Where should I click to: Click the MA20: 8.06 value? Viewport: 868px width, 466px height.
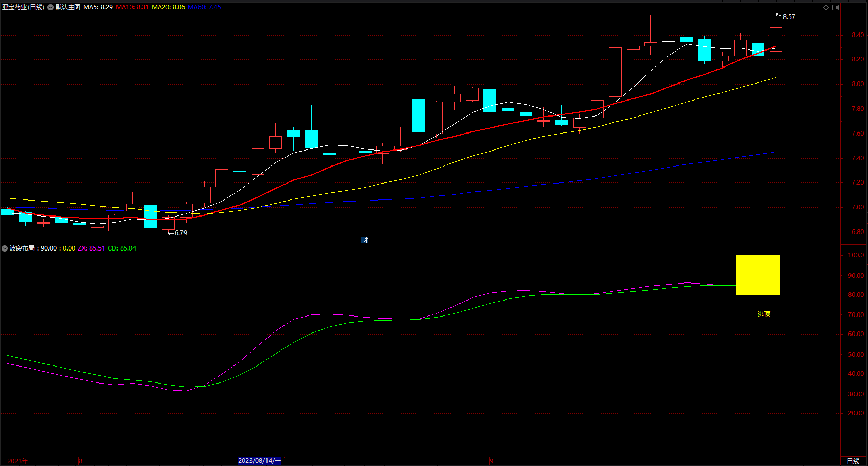(169, 7)
